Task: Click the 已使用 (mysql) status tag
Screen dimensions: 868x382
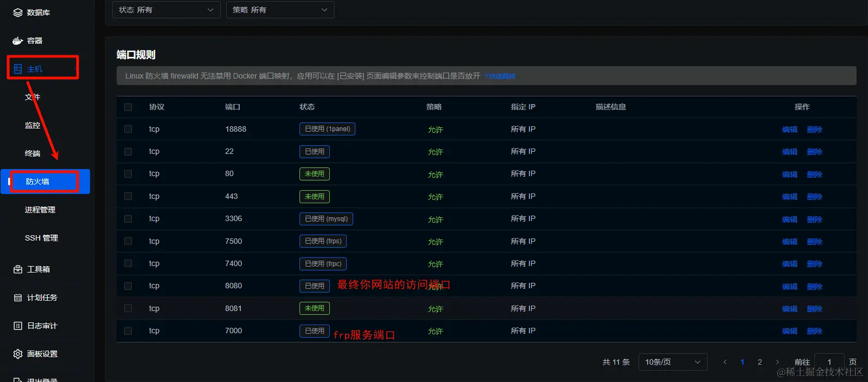Action: (326, 219)
